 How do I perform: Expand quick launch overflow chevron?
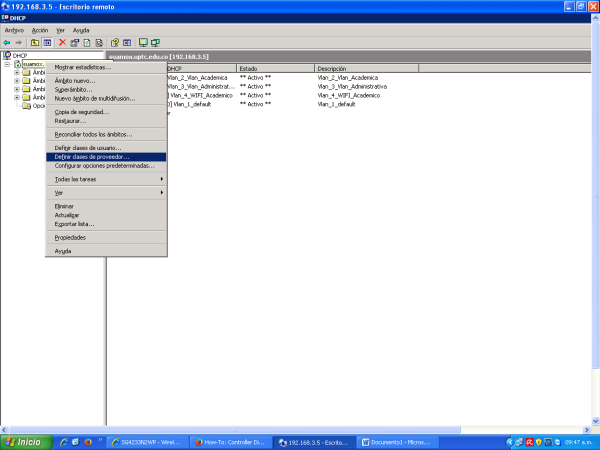click(x=100, y=440)
